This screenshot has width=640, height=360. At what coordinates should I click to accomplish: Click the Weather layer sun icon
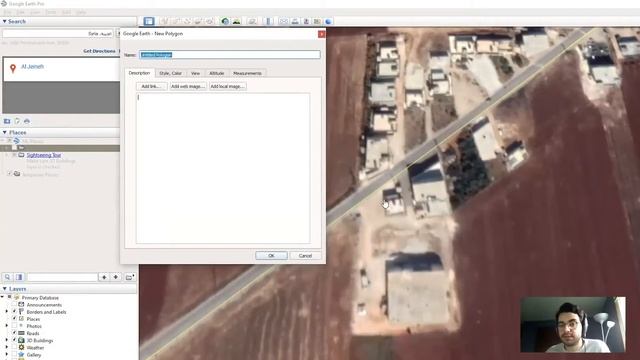(x=22, y=347)
